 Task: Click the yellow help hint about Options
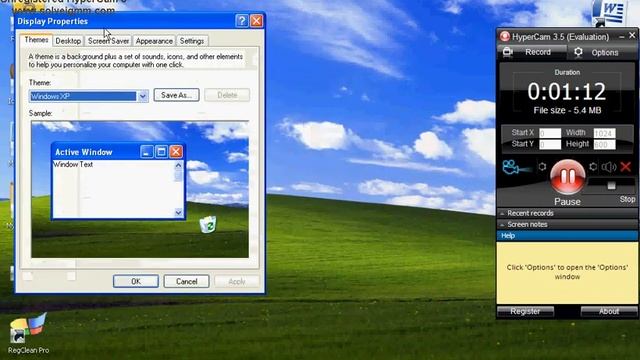click(x=567, y=272)
